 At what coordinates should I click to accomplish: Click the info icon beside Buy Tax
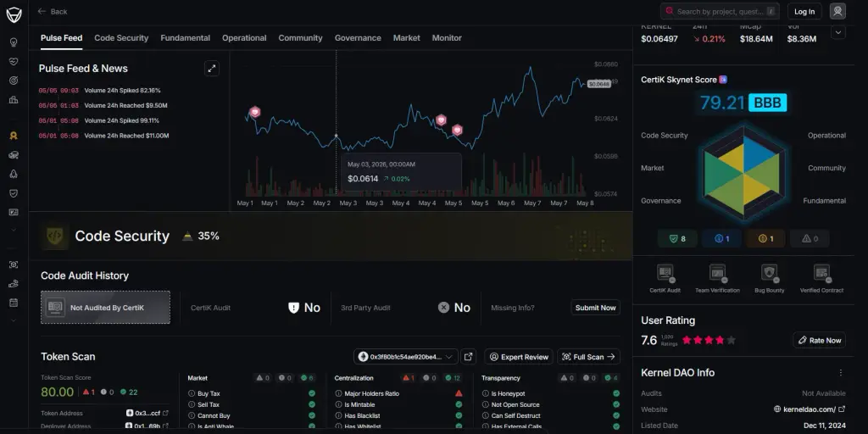[x=191, y=393]
